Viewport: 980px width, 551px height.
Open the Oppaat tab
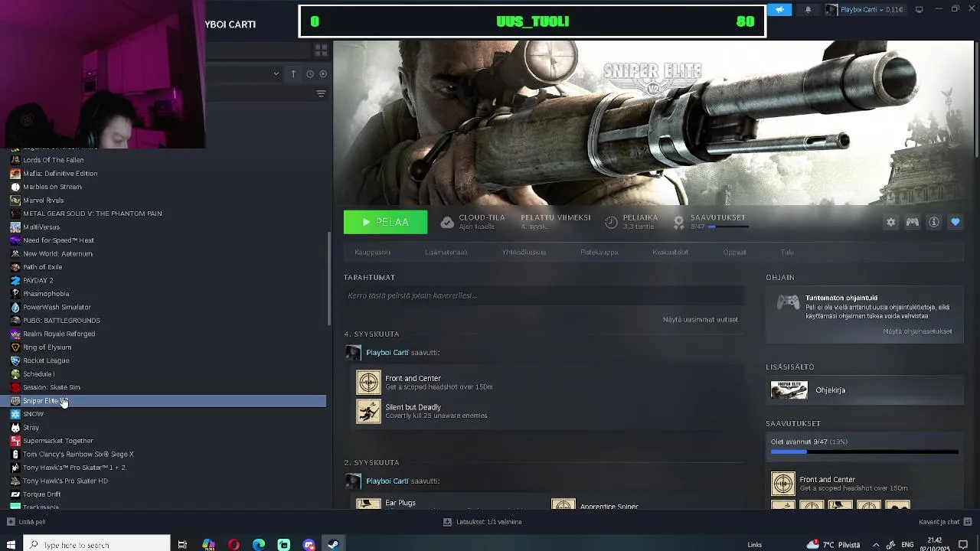point(734,252)
